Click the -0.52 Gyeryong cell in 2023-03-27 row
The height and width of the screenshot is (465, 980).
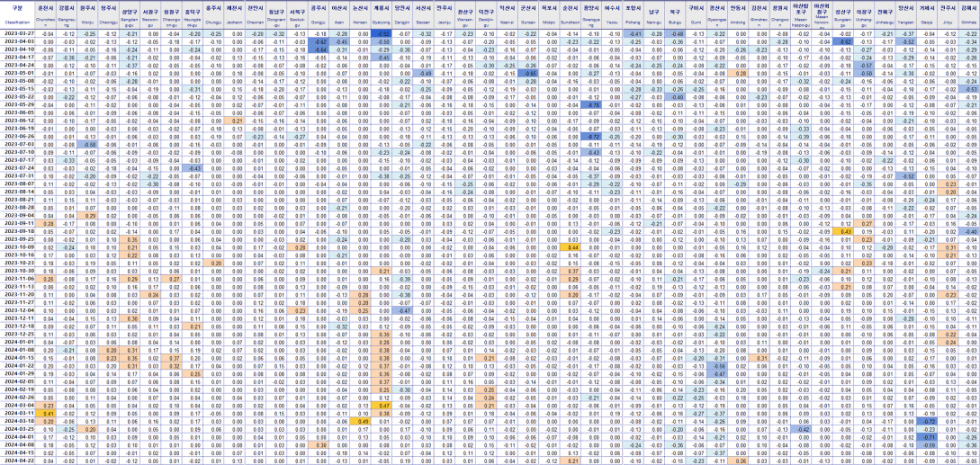tap(383, 32)
